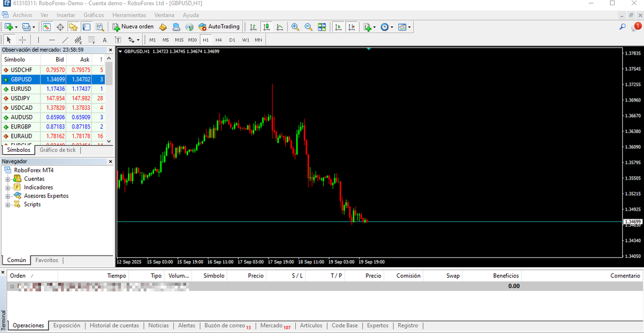Open the MetaEditor yellow book icon
The width and height of the screenshot is (644, 333).
163,27
